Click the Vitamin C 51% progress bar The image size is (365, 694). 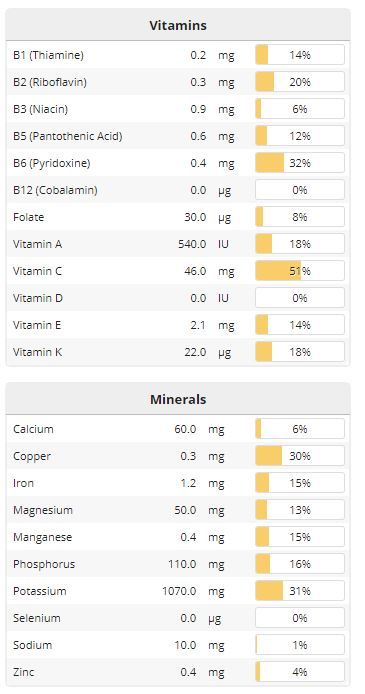pyautogui.click(x=300, y=271)
